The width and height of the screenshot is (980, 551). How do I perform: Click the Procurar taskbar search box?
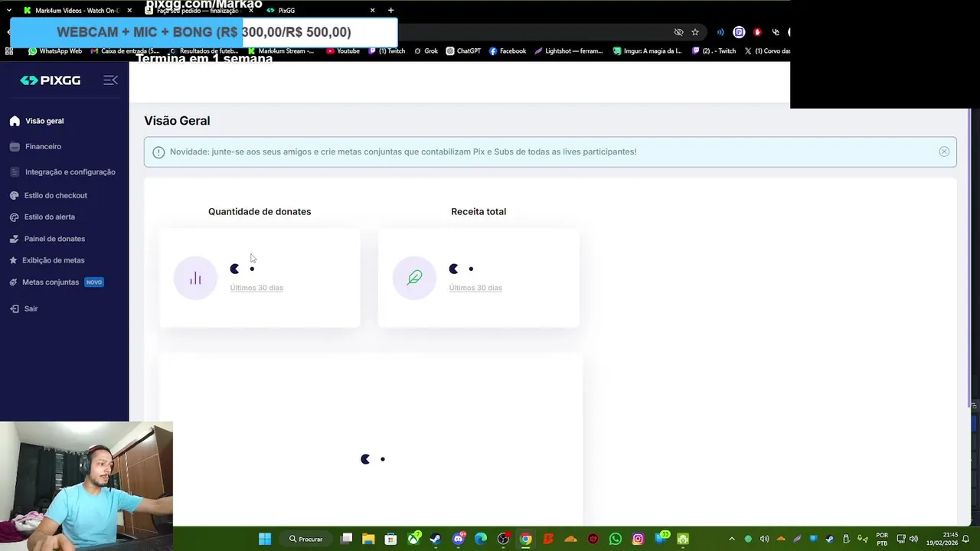click(x=306, y=539)
